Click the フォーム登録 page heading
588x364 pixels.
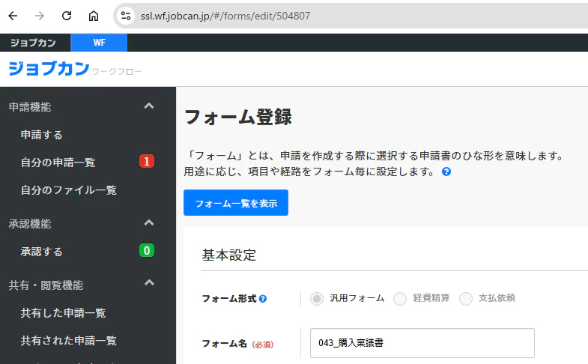(238, 117)
